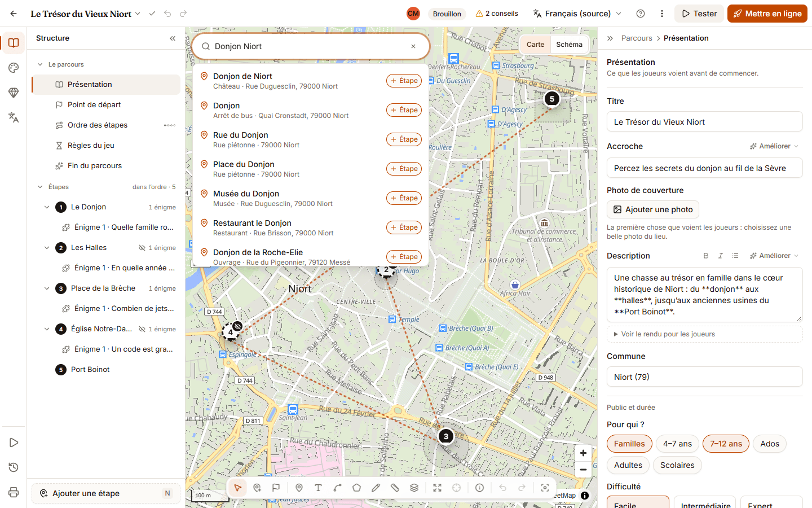Click Ajouter une photo button
This screenshot has width=812, height=508.
pos(653,209)
